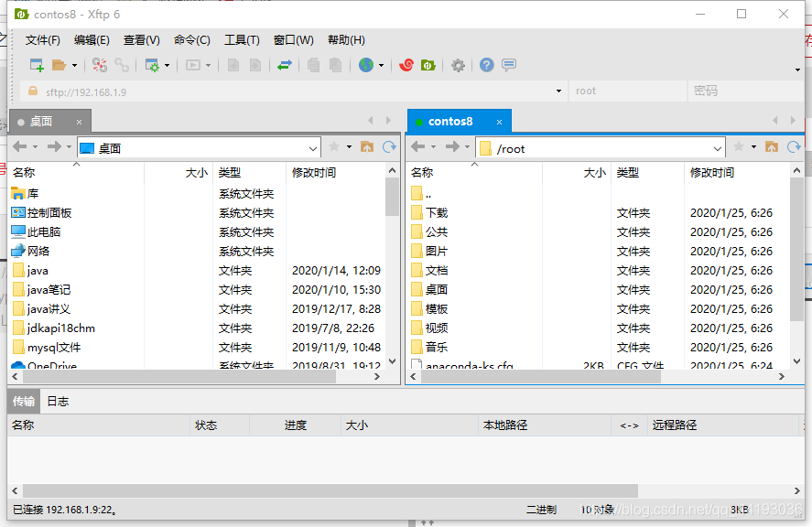Select the contos8 session tab
Screen dimensions: 812x527
click(458, 121)
